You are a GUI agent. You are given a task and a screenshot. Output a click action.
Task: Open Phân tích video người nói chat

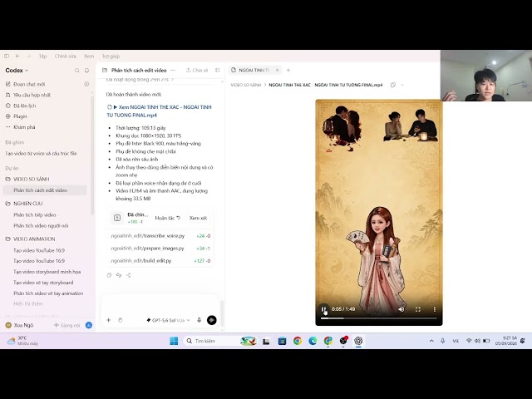(41, 225)
